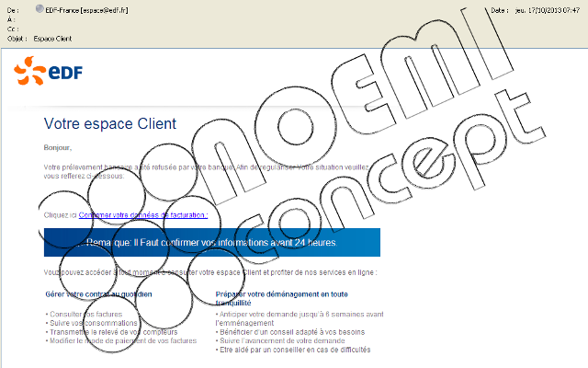588x368 pixels.
Task: Click 'Gérer votre contrat au quotidien' heading
Action: [x=98, y=294]
